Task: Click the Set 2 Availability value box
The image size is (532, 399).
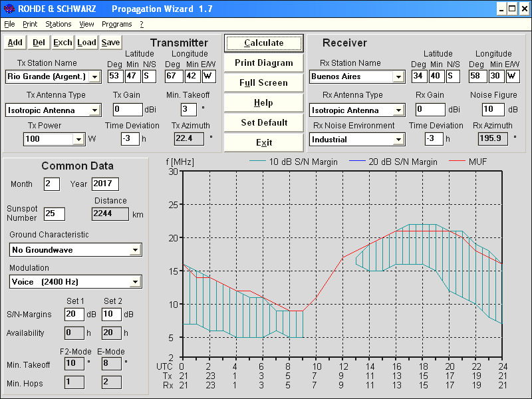Action: pyautogui.click(x=112, y=333)
